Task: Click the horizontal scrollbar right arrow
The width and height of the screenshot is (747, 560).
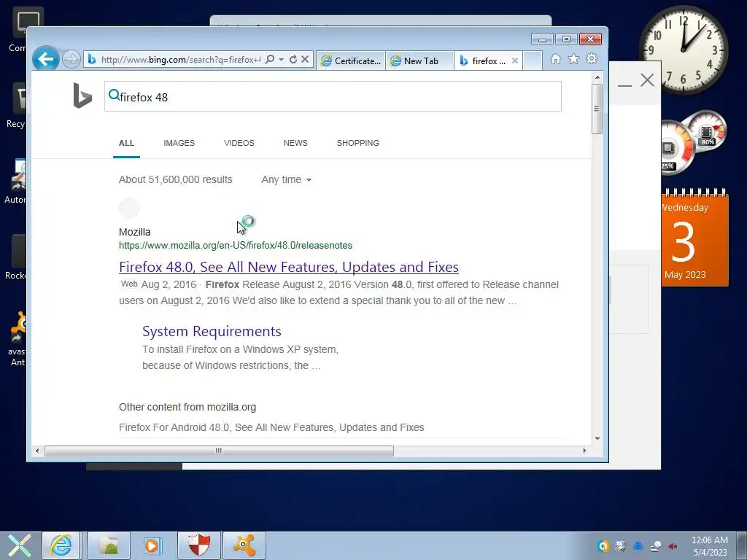Action: coord(584,451)
